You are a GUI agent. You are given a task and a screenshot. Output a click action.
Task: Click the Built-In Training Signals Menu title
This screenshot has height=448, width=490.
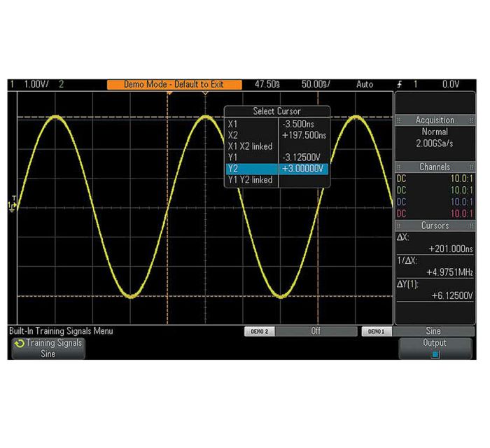(62, 331)
